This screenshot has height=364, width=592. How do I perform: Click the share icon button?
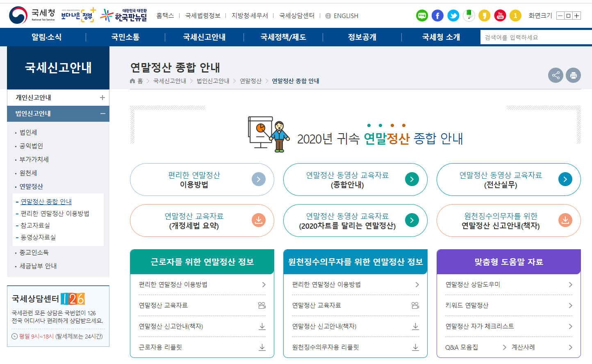pyautogui.click(x=556, y=75)
